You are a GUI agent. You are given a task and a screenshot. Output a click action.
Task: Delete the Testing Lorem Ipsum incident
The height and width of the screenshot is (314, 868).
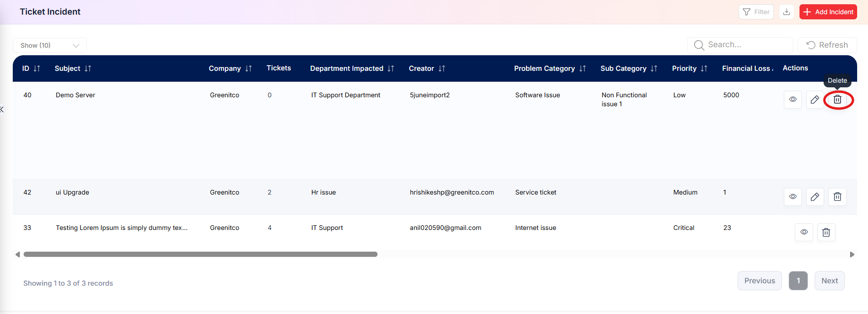coord(826,232)
